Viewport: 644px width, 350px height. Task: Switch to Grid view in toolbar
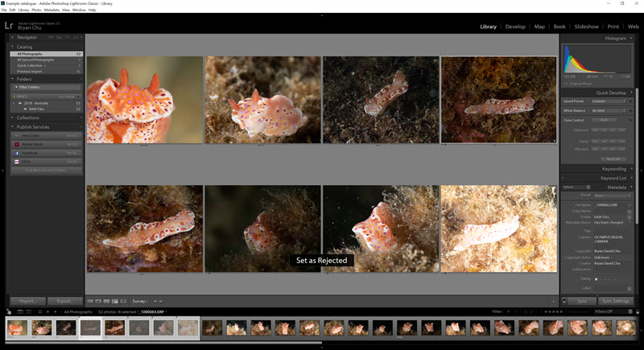pos(90,301)
